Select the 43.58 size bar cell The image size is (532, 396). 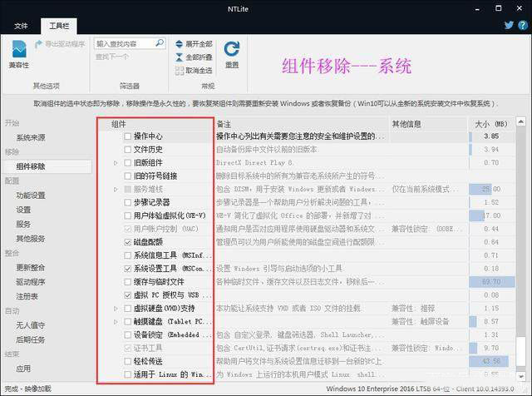(x=491, y=361)
